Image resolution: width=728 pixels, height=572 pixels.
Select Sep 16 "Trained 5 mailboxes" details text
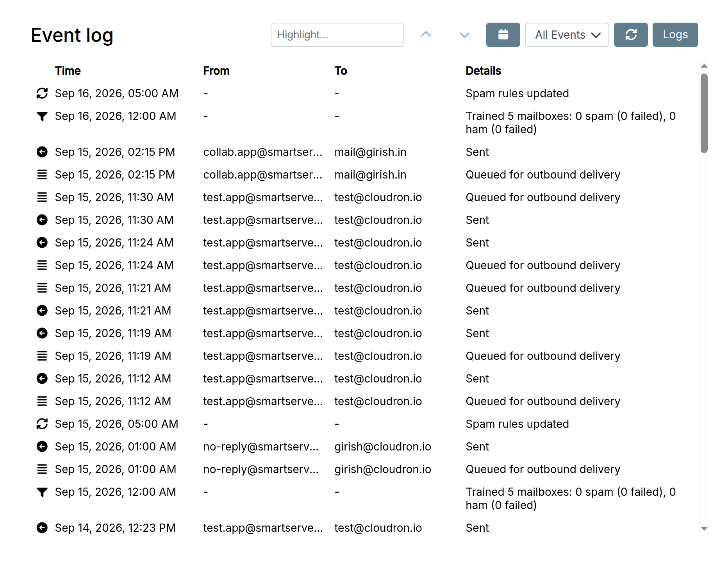[x=570, y=123]
